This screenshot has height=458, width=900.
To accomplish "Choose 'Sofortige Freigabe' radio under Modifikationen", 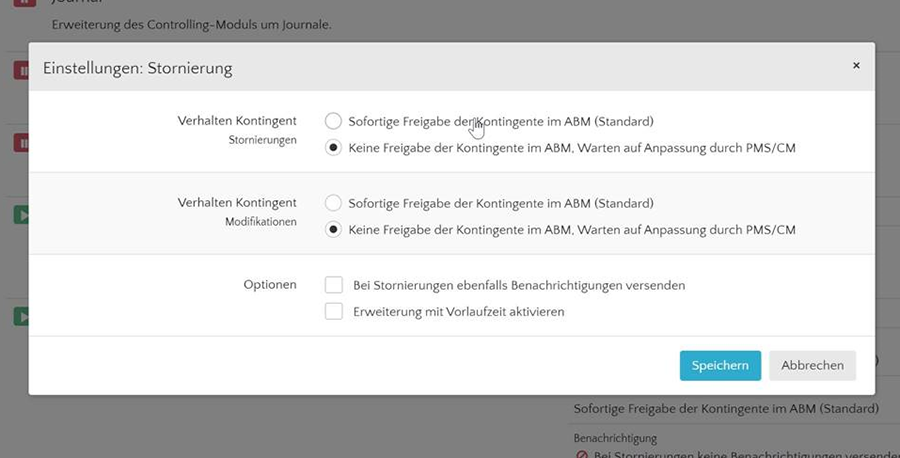I will 333,203.
